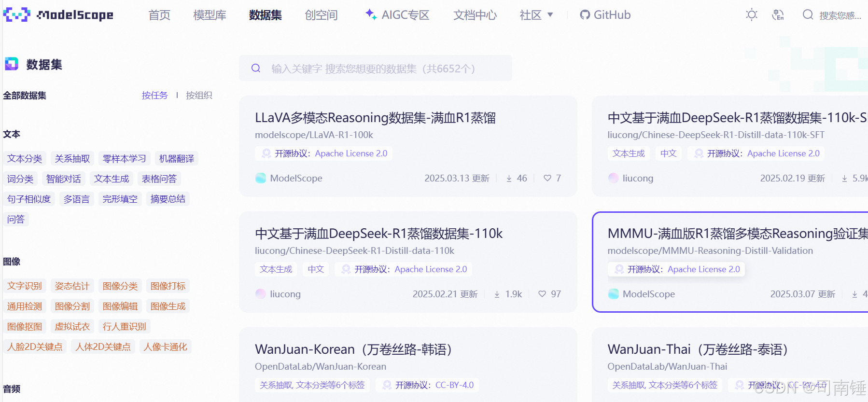This screenshot has height=402, width=868.
Task: Filter by 机器翻译 tag
Action: (x=177, y=159)
